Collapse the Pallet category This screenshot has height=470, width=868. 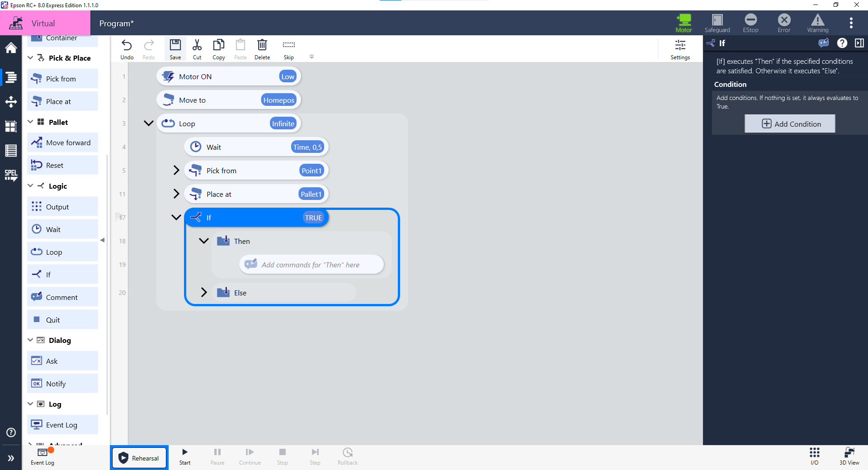pos(30,122)
